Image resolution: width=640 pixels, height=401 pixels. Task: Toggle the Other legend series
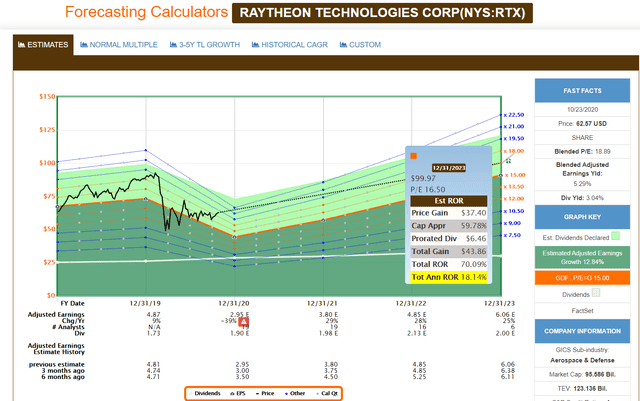tap(295, 393)
